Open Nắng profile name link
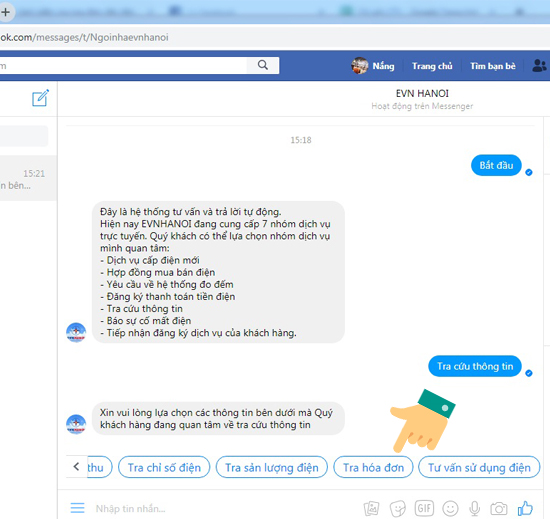Viewport: 550px width, 519px height. (x=383, y=66)
